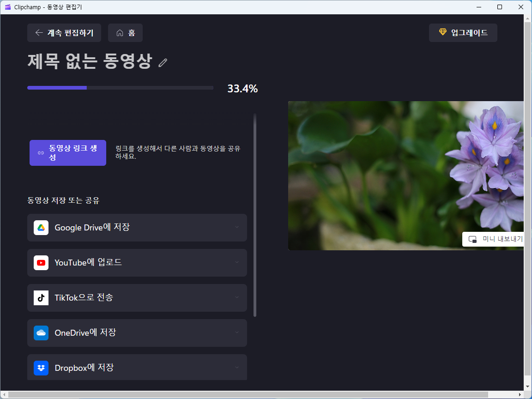Click the pencil icon to rename the video
Viewport: 532px width, 399px height.
[x=163, y=63]
